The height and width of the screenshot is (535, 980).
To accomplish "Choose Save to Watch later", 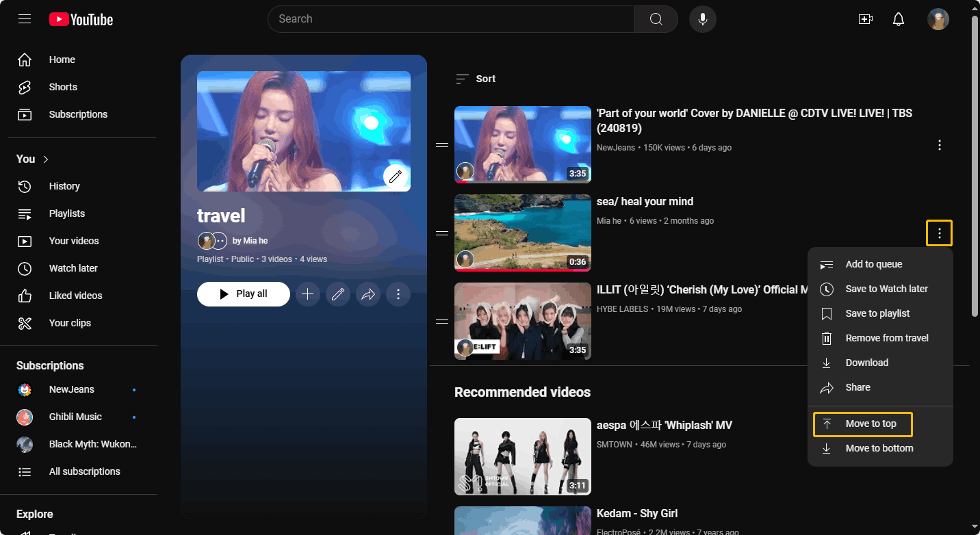I will [x=880, y=289].
